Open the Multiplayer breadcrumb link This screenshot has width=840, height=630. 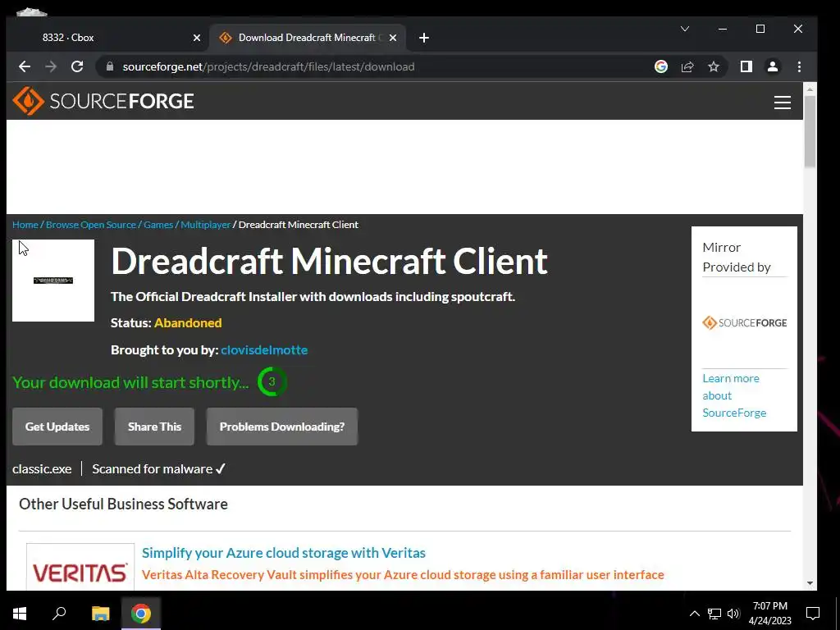(x=205, y=225)
